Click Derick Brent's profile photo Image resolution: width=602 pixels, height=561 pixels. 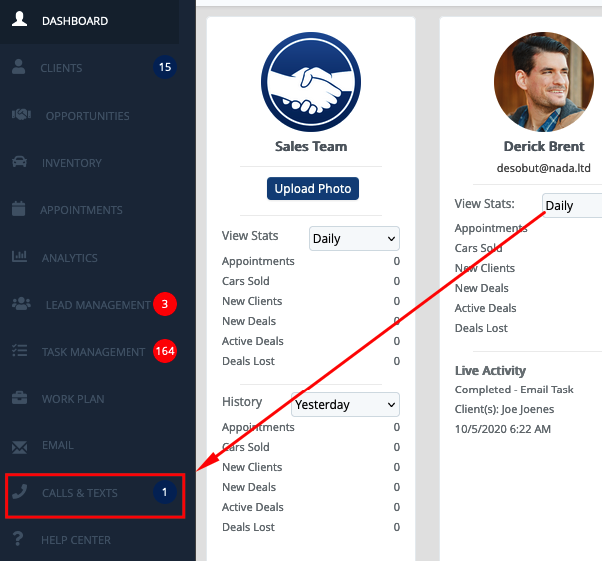coord(544,82)
